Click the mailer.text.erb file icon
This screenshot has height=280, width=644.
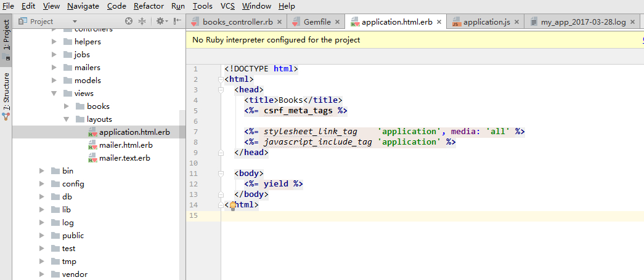click(92, 158)
